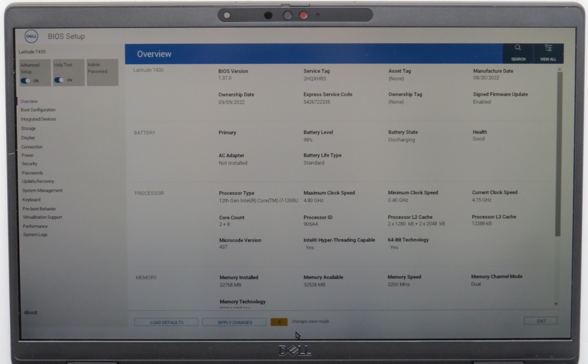Open Power settings
The image size is (588, 364).
point(28,155)
